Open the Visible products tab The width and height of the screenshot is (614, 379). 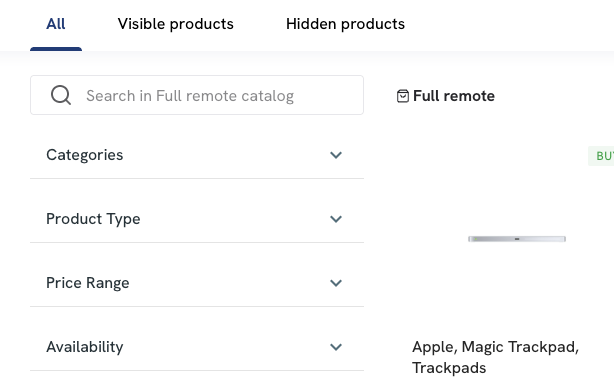[175, 24]
